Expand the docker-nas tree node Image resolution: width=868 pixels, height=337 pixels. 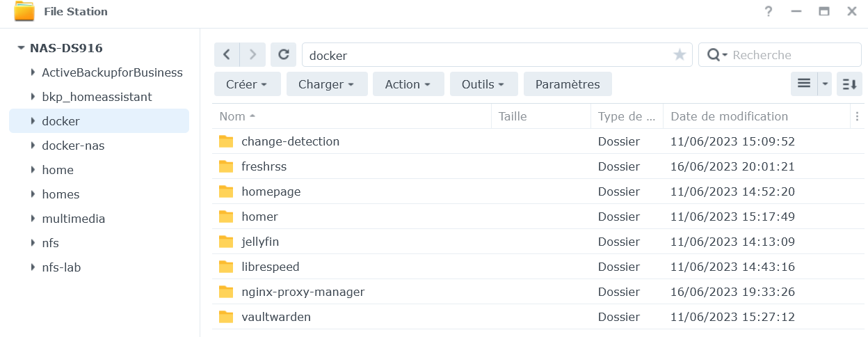(33, 146)
